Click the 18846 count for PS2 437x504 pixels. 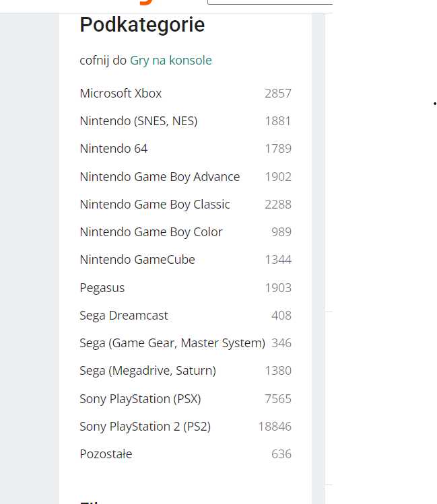click(x=275, y=427)
